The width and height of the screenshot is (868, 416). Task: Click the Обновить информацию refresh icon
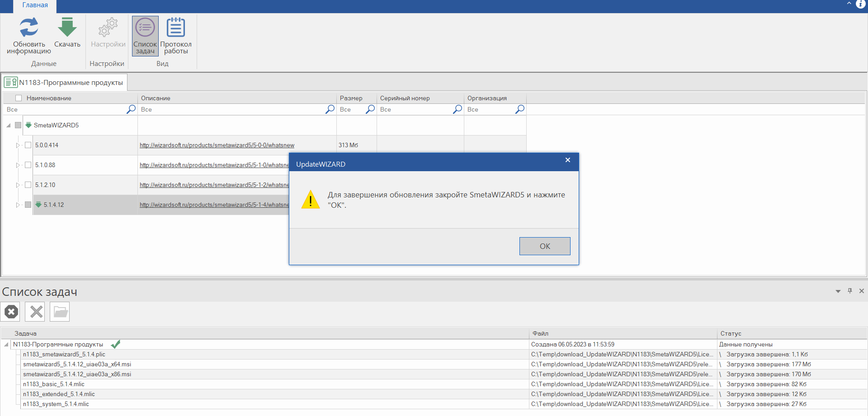[x=29, y=27]
